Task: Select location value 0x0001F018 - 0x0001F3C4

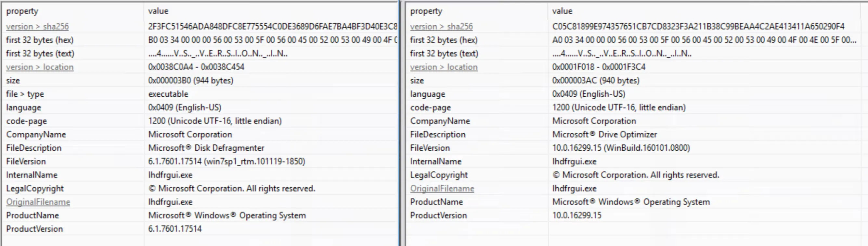Action: (598, 67)
